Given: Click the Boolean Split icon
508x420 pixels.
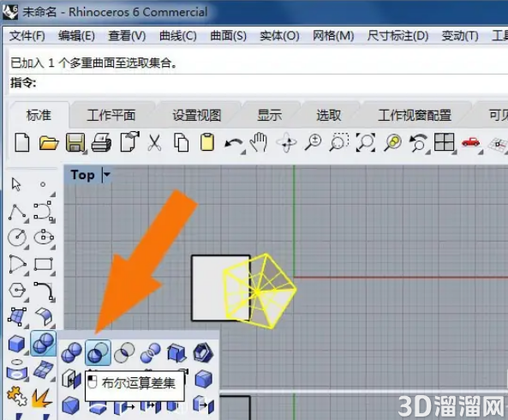Looking at the screenshot, I should click(150, 353).
